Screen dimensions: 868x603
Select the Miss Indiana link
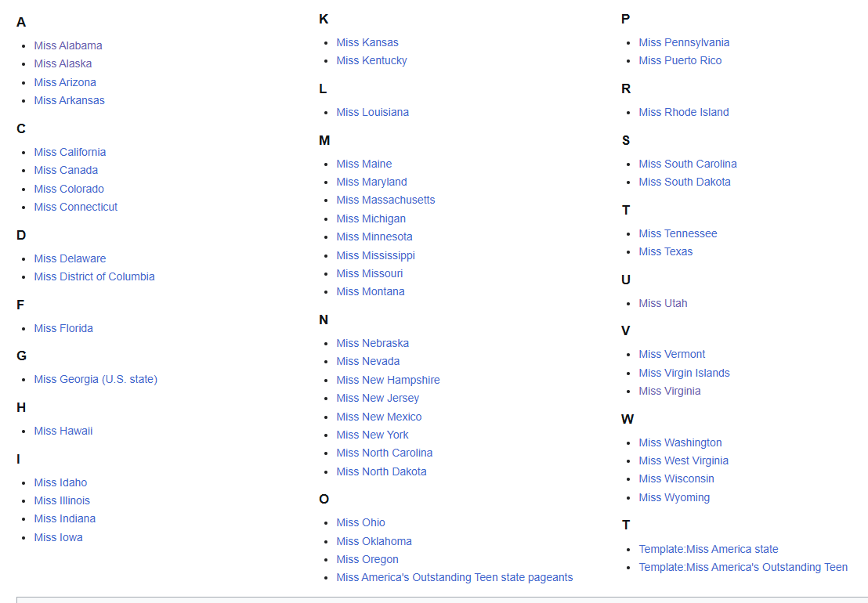pyautogui.click(x=65, y=518)
